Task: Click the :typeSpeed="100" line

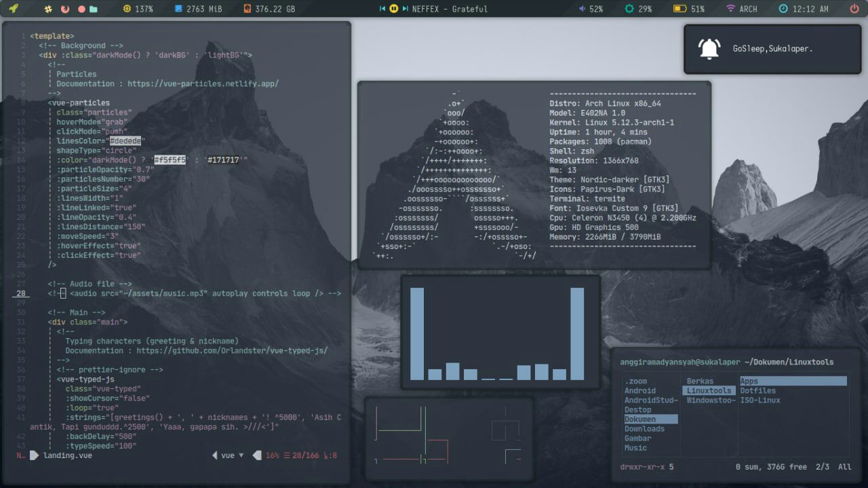Action: coord(101,446)
